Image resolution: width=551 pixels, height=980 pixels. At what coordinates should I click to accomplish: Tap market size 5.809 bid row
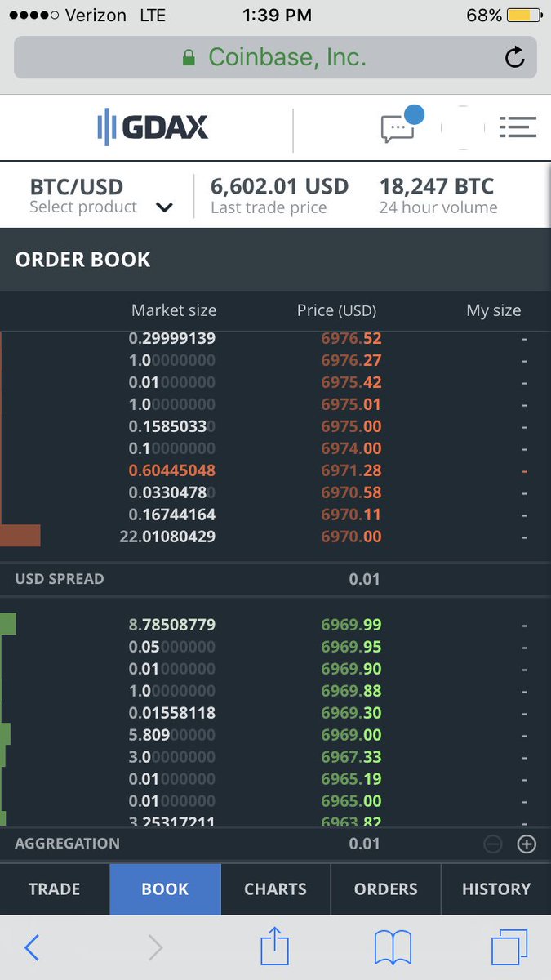172,735
